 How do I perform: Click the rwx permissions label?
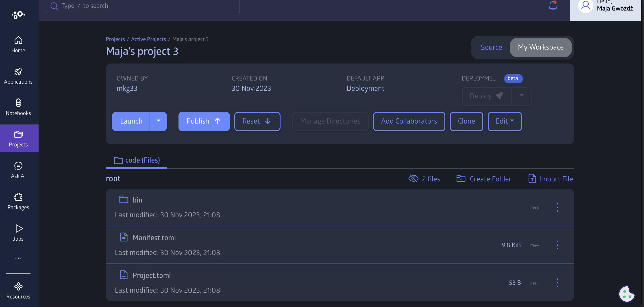click(x=535, y=207)
